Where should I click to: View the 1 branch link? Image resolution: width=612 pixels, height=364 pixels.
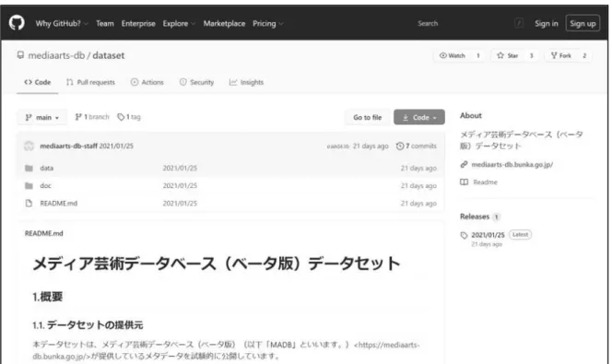[x=92, y=117]
